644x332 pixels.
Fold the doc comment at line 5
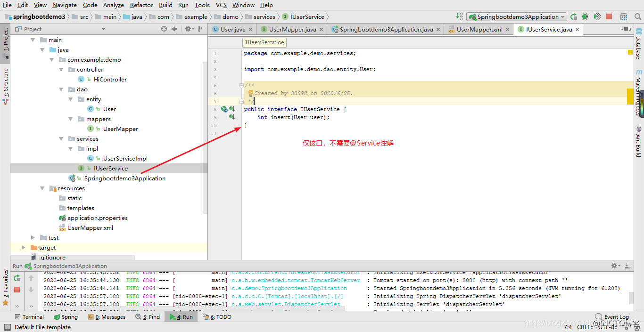(241, 85)
